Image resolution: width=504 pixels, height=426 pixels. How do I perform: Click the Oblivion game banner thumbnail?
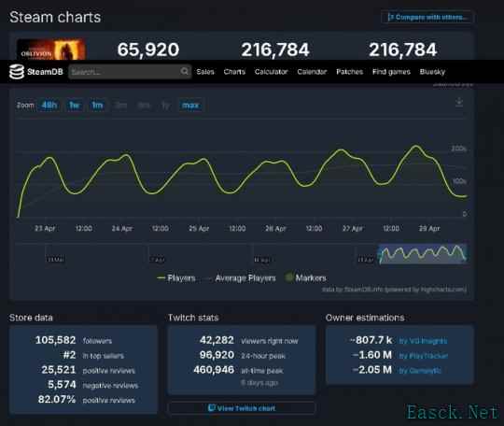tap(51, 50)
